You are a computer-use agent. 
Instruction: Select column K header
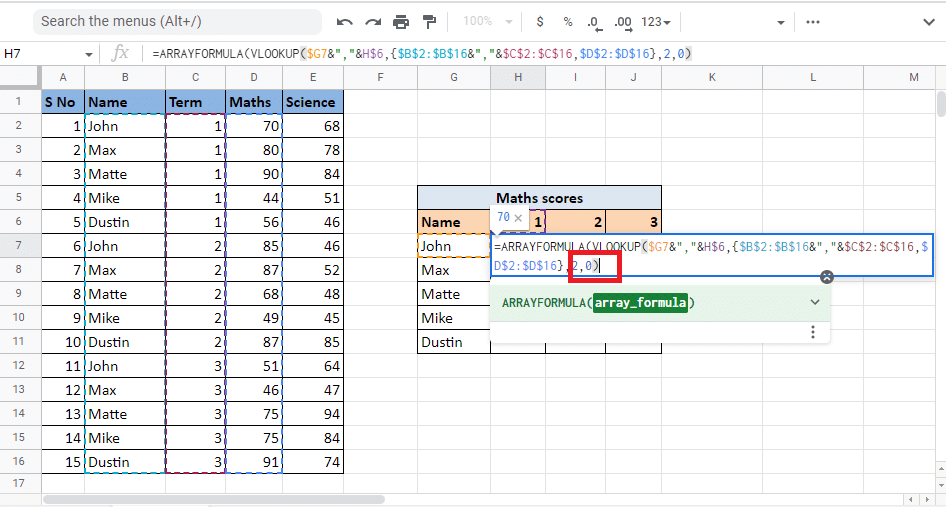coord(712,77)
